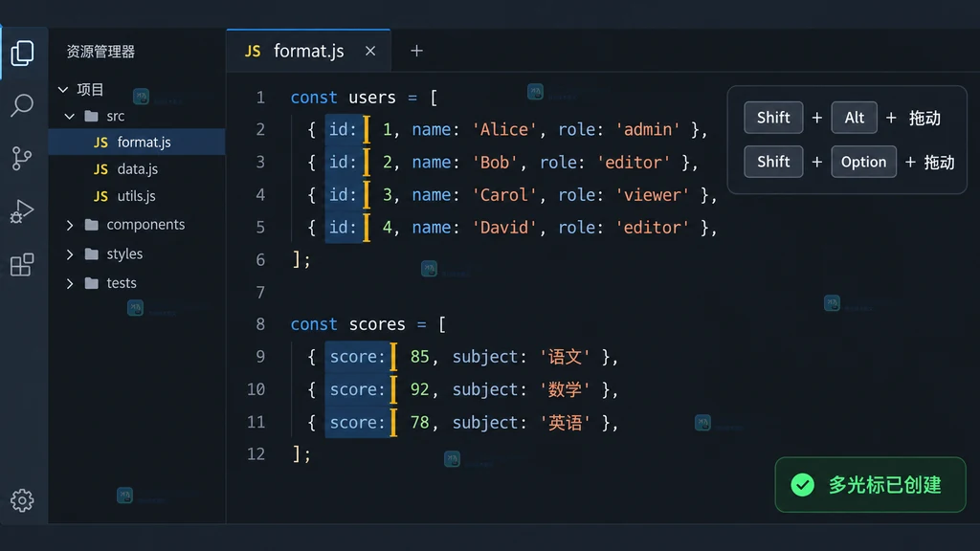Click 'viewer' role value on line 4
This screenshot has height=551, width=980.
coord(653,195)
